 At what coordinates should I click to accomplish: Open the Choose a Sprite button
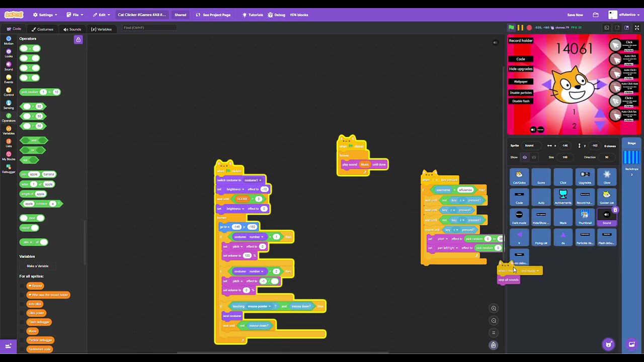[x=609, y=344]
